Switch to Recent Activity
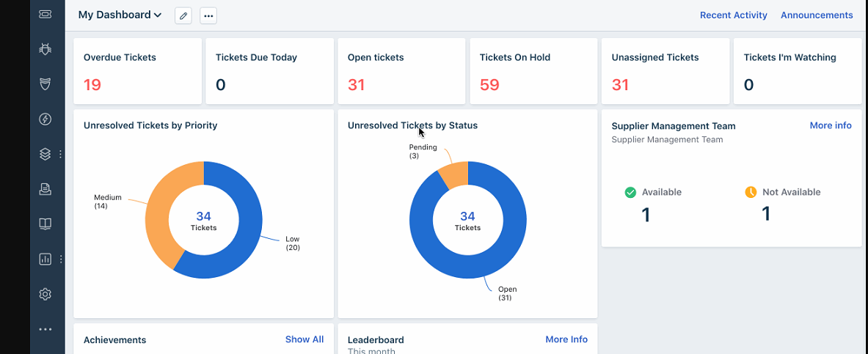 (734, 15)
